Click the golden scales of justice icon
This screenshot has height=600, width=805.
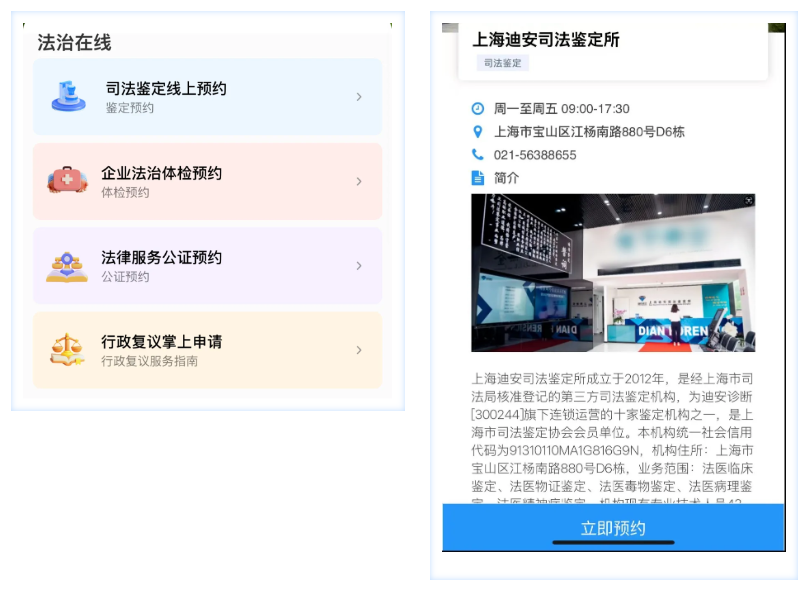pos(67,350)
